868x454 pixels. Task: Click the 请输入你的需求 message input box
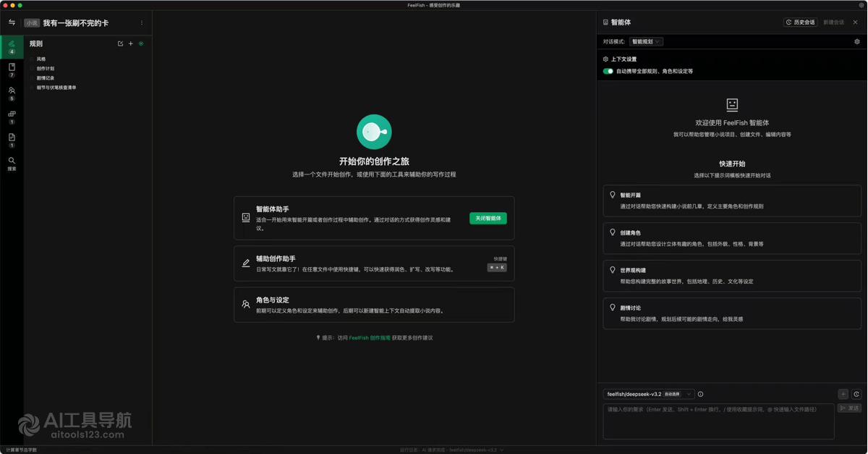[x=718, y=421]
